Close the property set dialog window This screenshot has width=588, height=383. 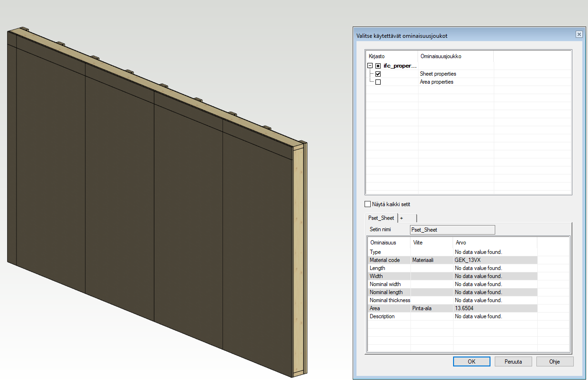click(579, 35)
